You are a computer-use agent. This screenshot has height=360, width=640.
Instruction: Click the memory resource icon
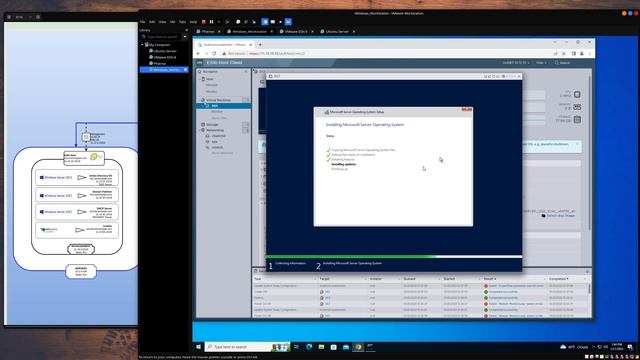(577, 107)
